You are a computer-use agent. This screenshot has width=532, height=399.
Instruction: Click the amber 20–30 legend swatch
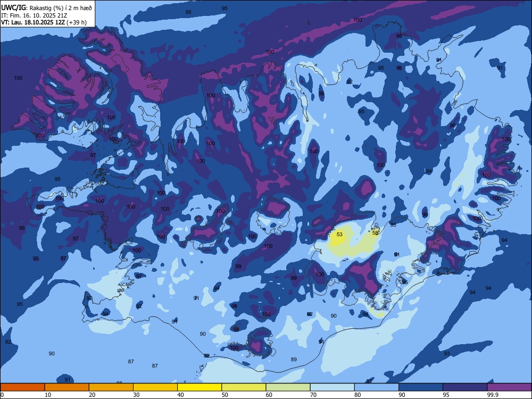111,387
